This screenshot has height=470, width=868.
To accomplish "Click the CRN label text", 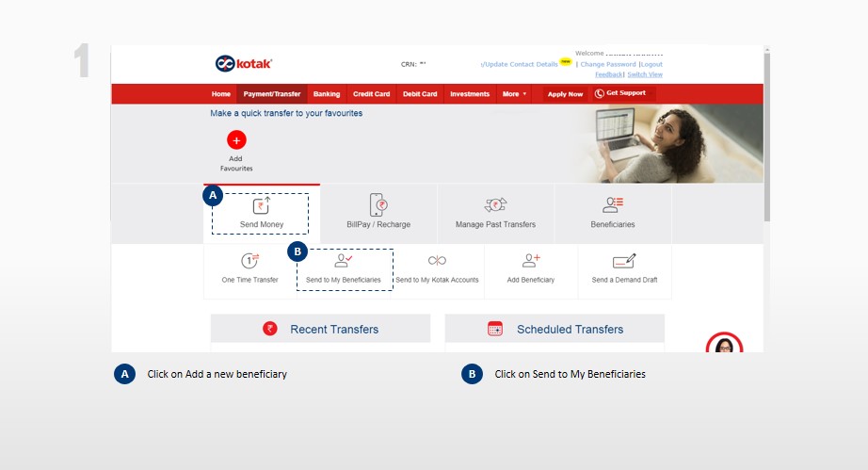I will (409, 64).
